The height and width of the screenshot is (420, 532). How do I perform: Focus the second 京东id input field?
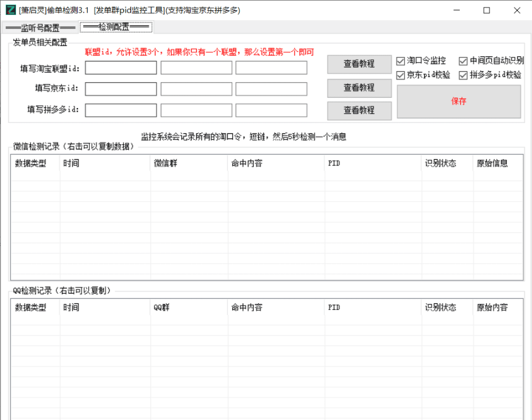196,89
